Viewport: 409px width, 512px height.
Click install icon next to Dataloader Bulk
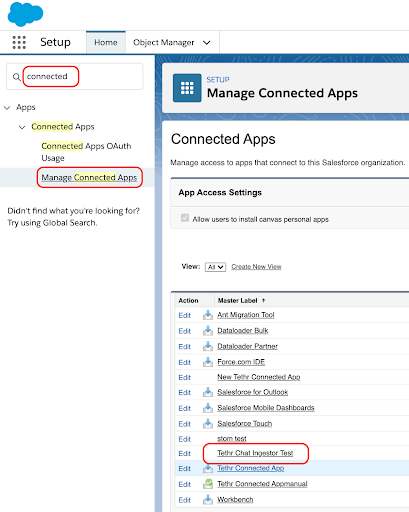(208, 330)
